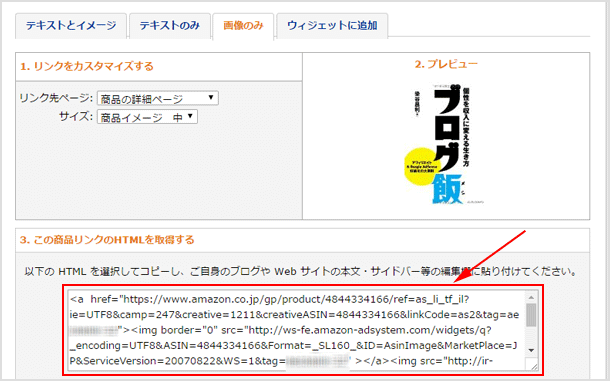Select the 画像のみ tab
Image resolution: width=610 pixels, height=381 pixels.
(243, 26)
